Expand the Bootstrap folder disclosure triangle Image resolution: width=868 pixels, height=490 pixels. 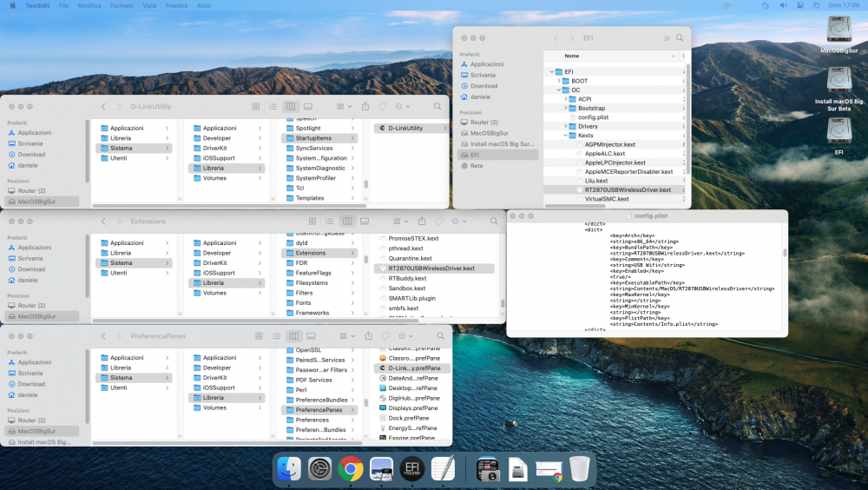565,108
